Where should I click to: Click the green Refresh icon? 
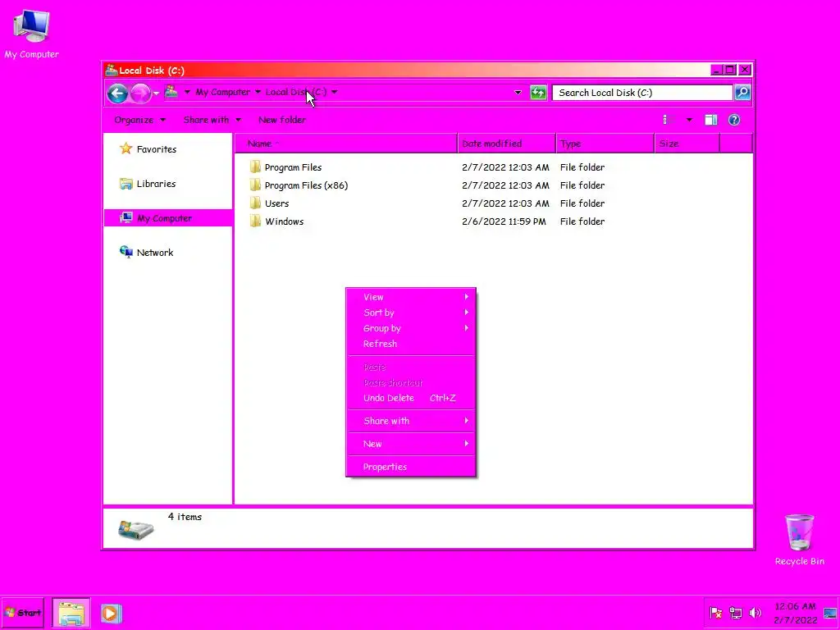(x=538, y=93)
